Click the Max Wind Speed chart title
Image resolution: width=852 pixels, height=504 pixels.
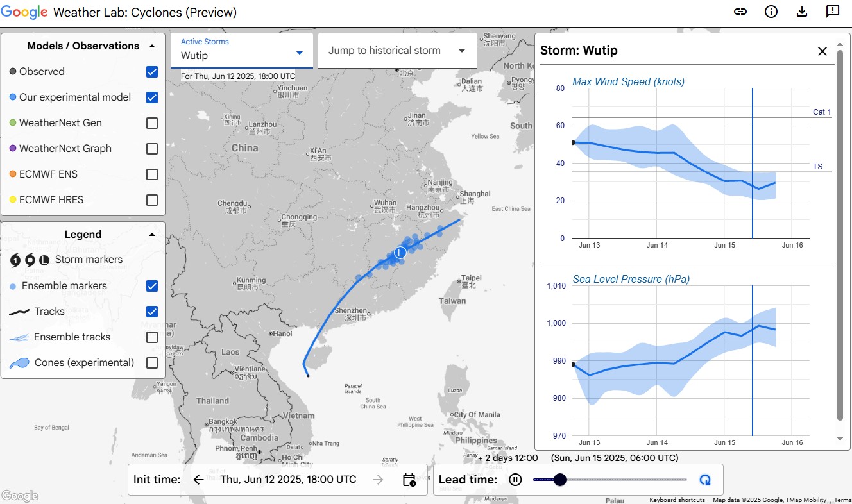pyautogui.click(x=628, y=81)
